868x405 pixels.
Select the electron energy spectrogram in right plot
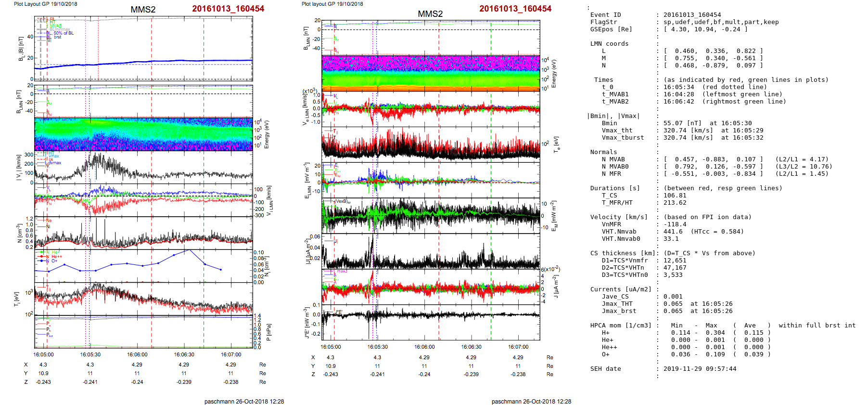pyautogui.click(x=431, y=73)
